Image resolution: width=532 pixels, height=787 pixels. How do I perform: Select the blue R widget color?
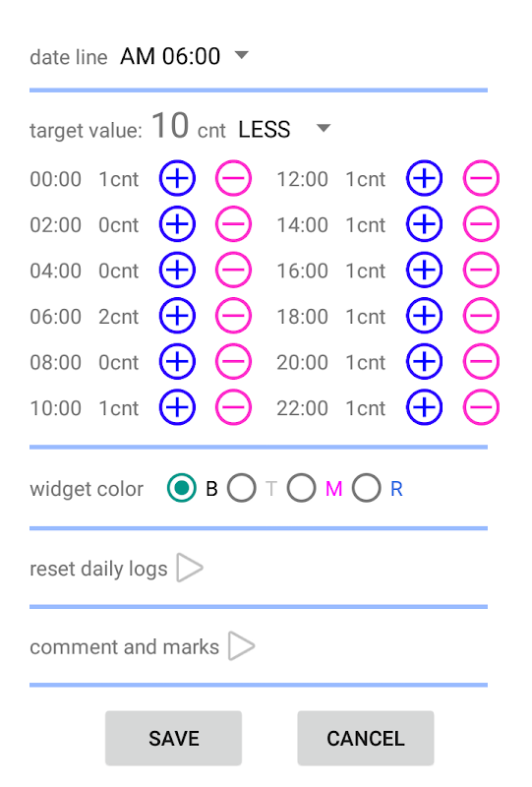pyautogui.click(x=367, y=488)
